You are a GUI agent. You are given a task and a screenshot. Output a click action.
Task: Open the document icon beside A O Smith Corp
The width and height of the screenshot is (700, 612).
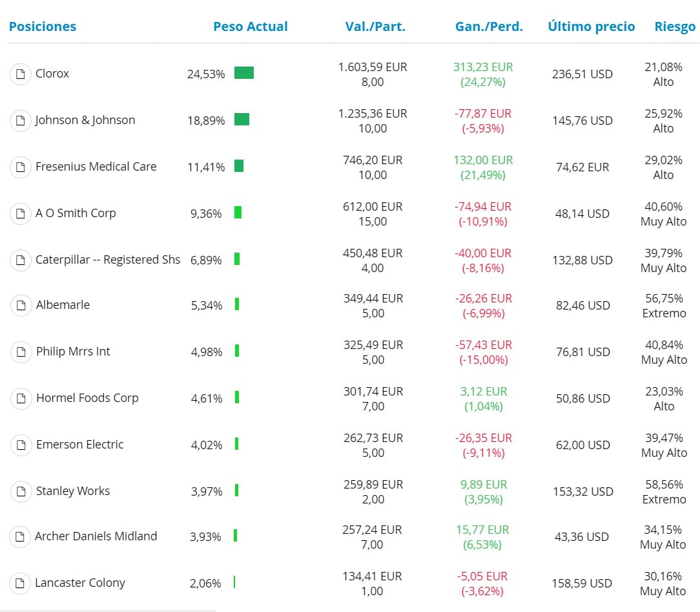tap(21, 213)
